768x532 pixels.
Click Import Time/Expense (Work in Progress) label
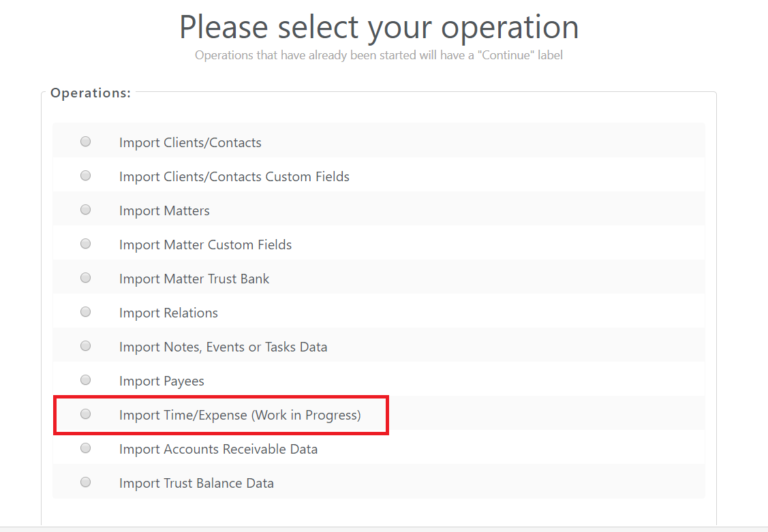point(240,415)
